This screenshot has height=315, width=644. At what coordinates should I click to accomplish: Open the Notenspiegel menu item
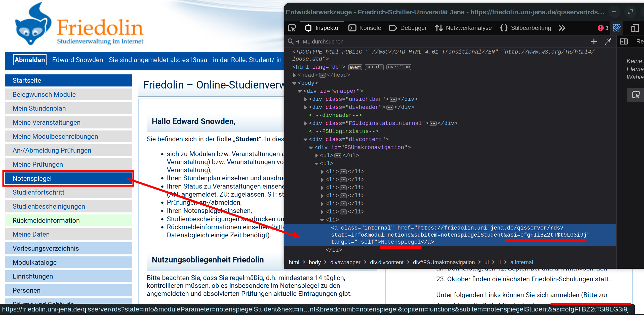[x=68, y=178]
